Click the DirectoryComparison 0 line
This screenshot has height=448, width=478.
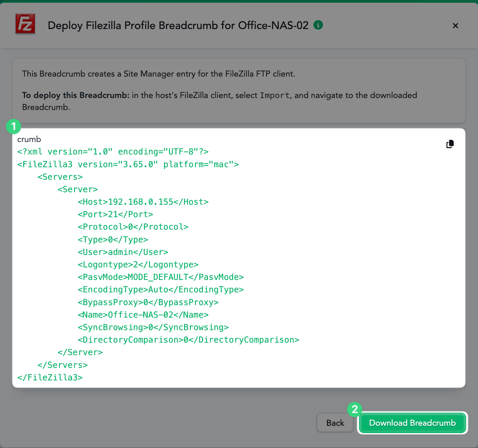pyautogui.click(x=188, y=340)
